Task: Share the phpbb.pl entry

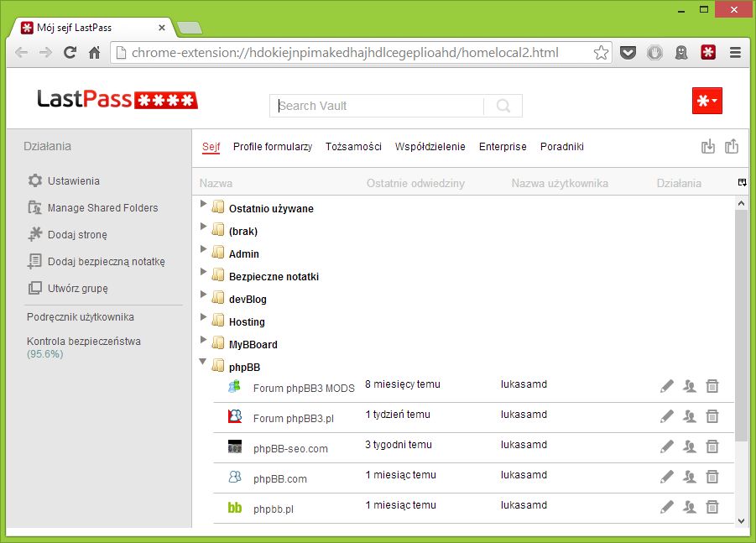Action: 690,507
